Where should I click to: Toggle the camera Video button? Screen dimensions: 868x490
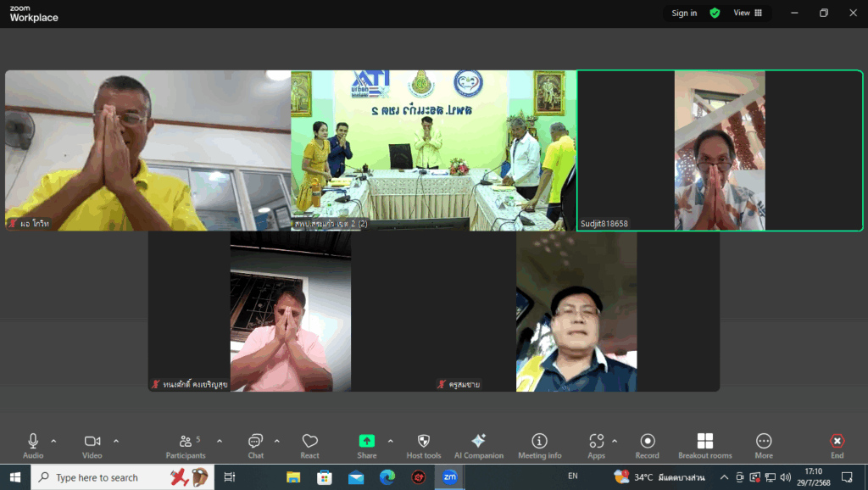92,445
